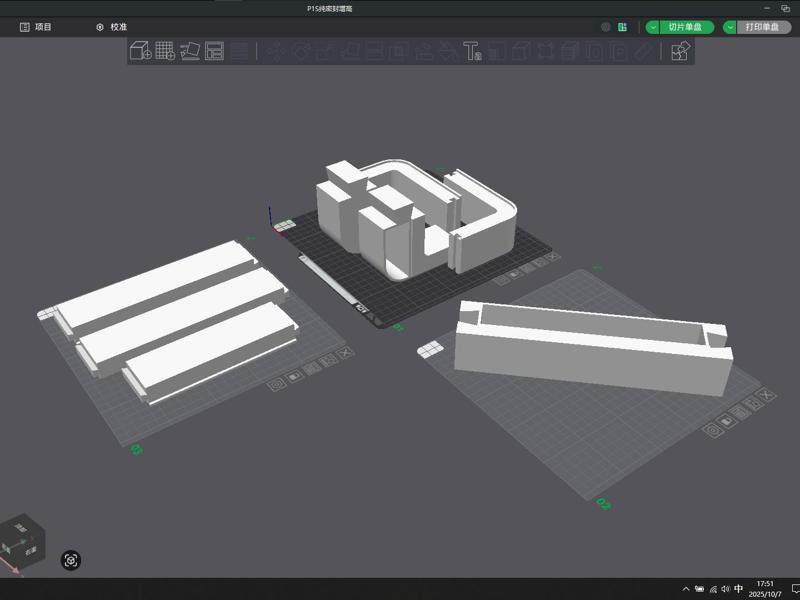Click the 打印单盘 print plate button
This screenshot has width=800, height=600.
tap(763, 27)
